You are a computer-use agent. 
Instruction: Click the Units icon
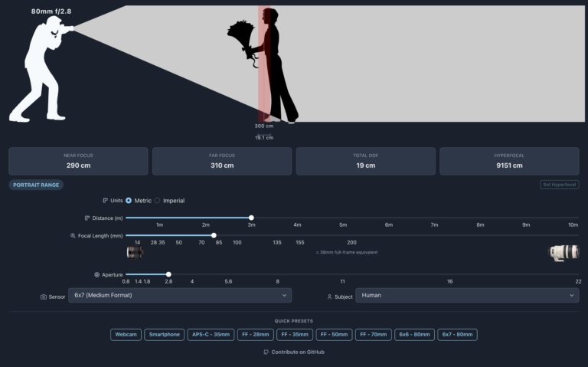pyautogui.click(x=106, y=201)
